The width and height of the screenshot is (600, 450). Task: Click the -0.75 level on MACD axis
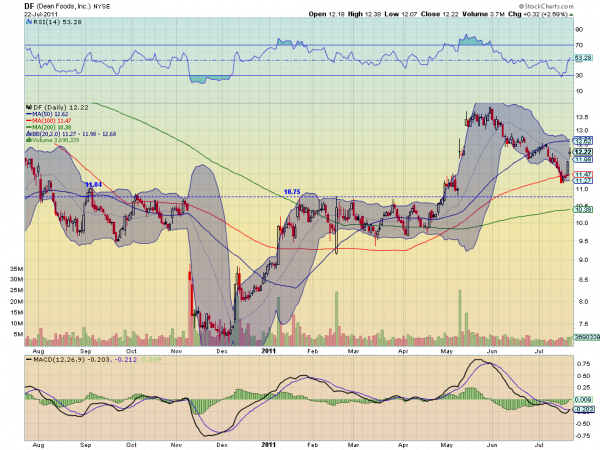[x=582, y=436]
